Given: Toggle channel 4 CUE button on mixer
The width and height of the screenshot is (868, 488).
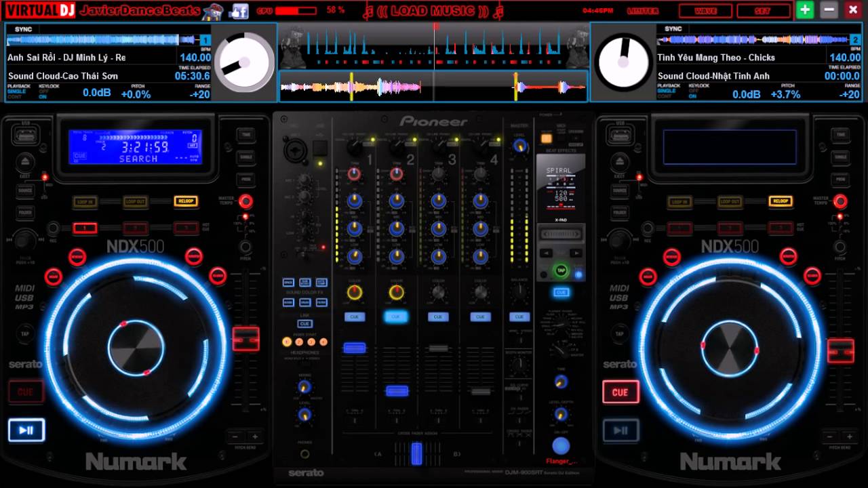Looking at the screenshot, I should pos(480,317).
